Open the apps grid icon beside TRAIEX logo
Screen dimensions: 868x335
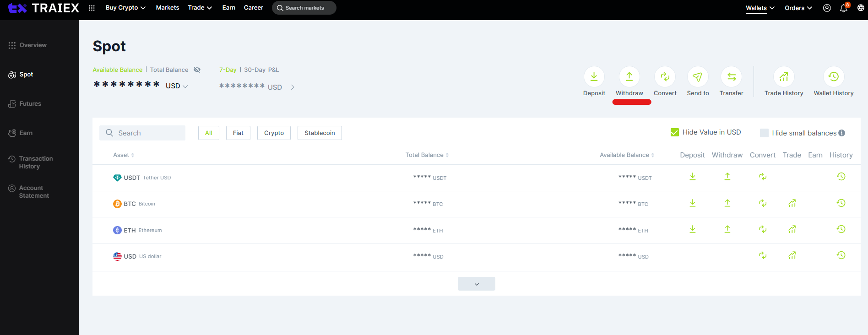pyautogui.click(x=92, y=8)
